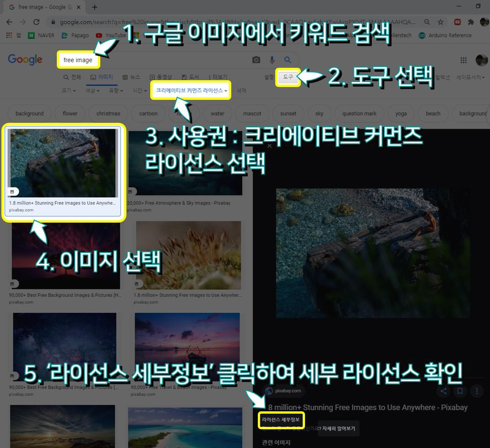
Task: Close the image preview panel with X
Action: [270, 146]
